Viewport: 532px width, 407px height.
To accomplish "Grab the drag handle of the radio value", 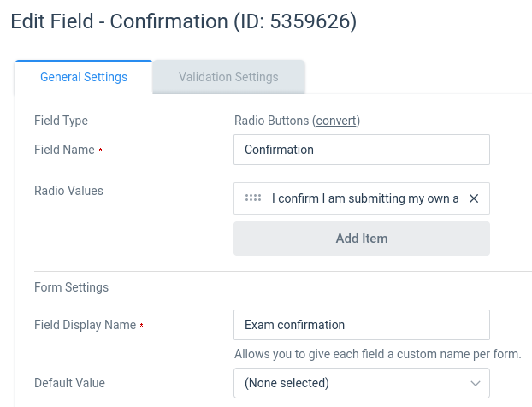I will tap(253, 198).
